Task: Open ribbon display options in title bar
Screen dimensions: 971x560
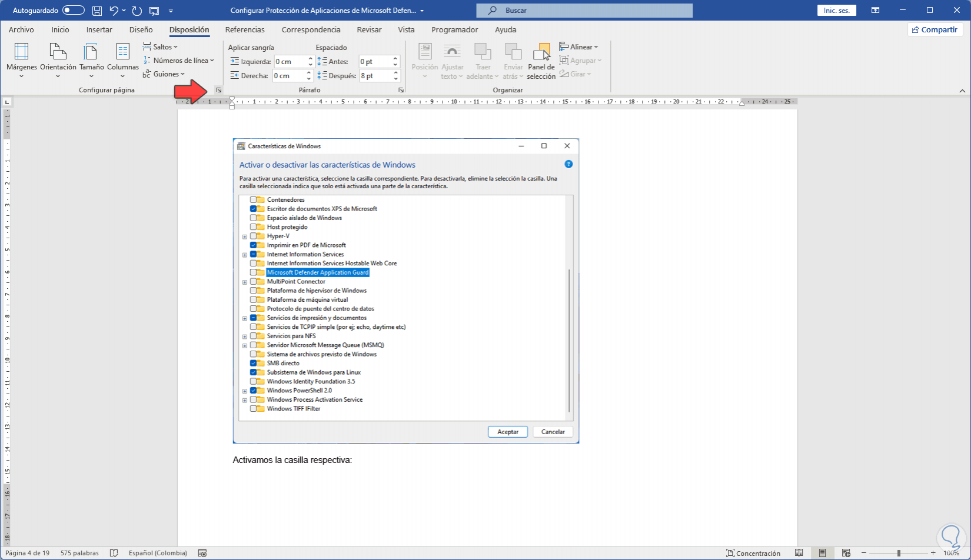Action: 876,11
